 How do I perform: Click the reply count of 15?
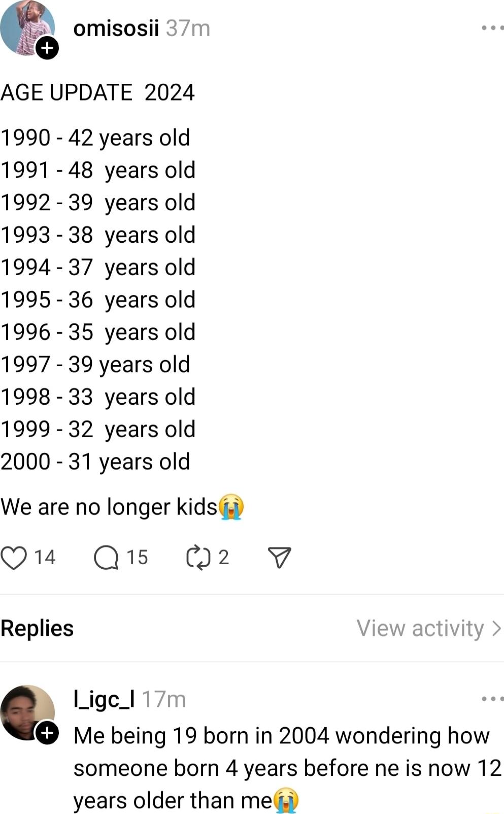[x=137, y=558]
